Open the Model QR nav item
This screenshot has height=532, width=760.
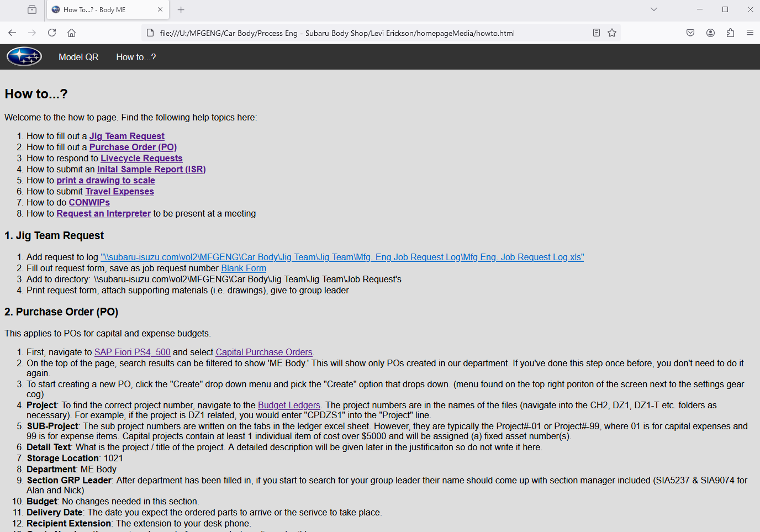coord(78,57)
